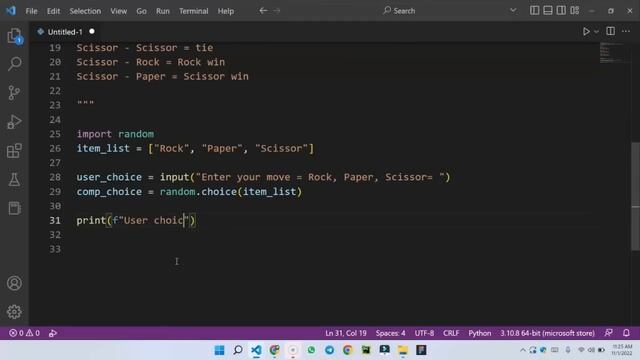Open the Go menu
This screenshot has height=360, width=640.
tap(141, 11)
